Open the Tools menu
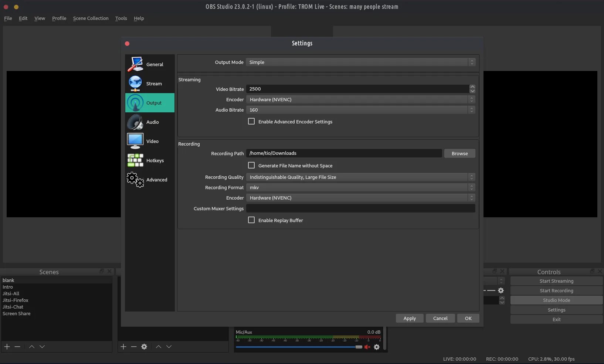The width and height of the screenshot is (604, 364). [121, 18]
